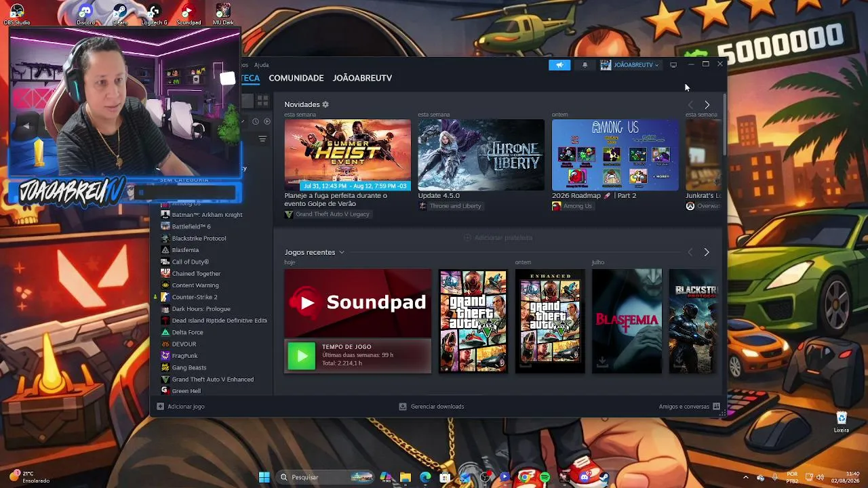Open JOÃOABREUTV account dropdown

point(630,65)
